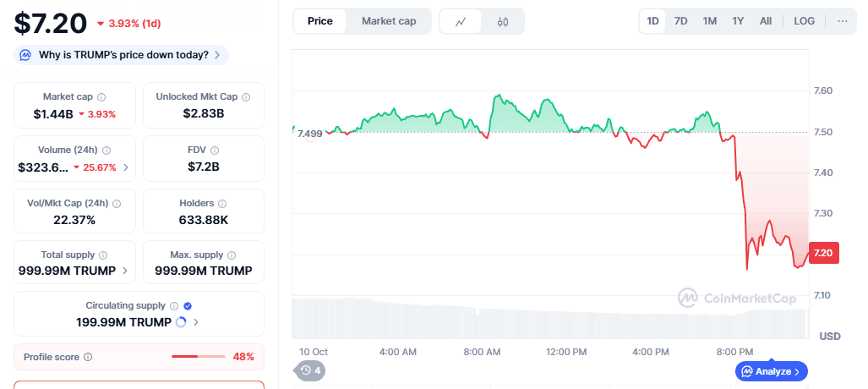Click Profile score info icon
This screenshot has width=868, height=389.
(88, 357)
